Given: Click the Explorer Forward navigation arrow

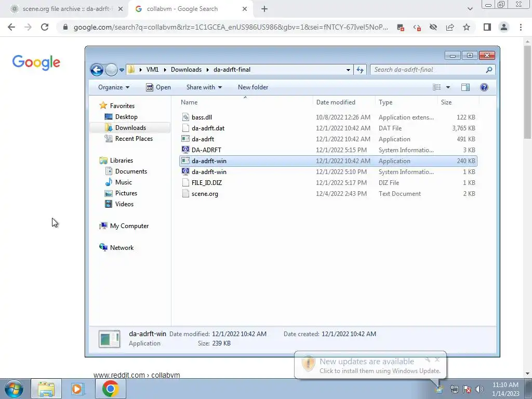Looking at the screenshot, I should [x=111, y=70].
